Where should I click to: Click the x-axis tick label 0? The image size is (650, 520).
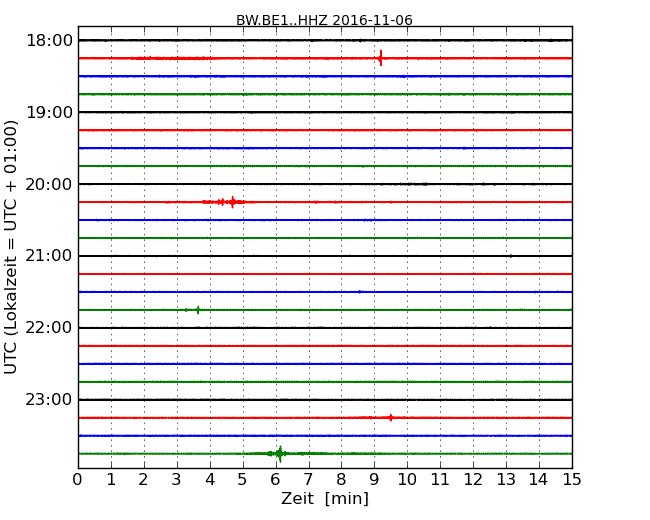[78, 480]
